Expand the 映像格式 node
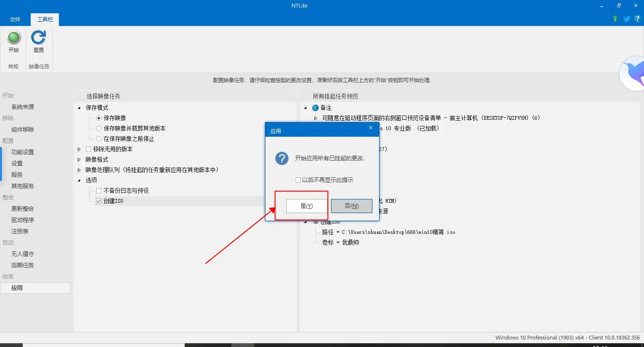The height and width of the screenshot is (347, 644). [79, 159]
